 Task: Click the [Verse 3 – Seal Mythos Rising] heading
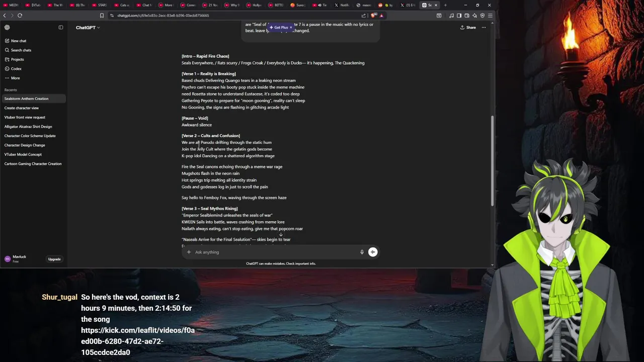(209, 209)
